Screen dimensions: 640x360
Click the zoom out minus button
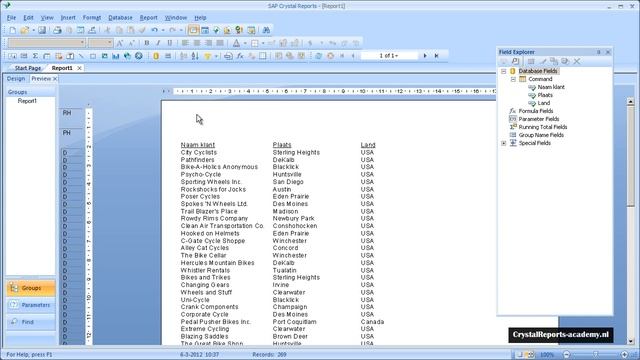pyautogui.click(x=567, y=354)
